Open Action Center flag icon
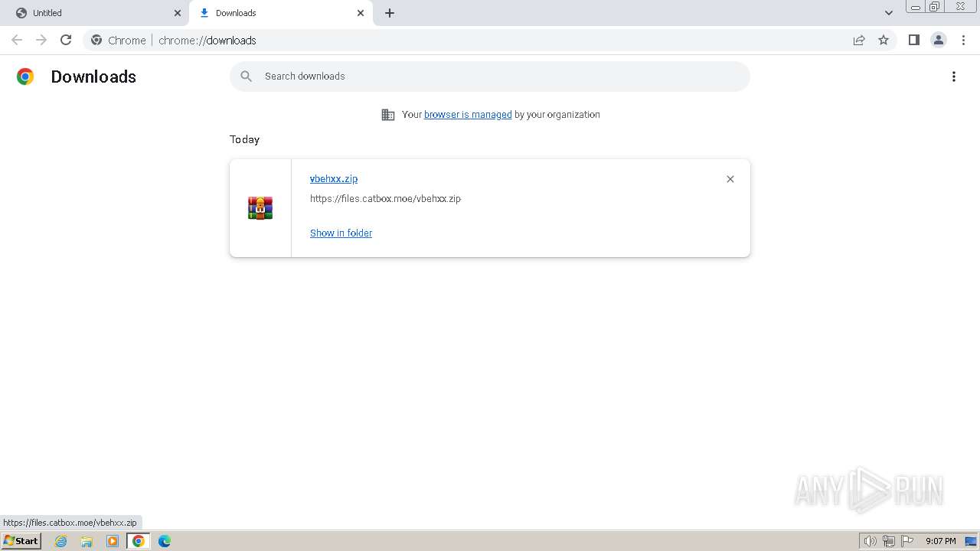 (x=907, y=541)
